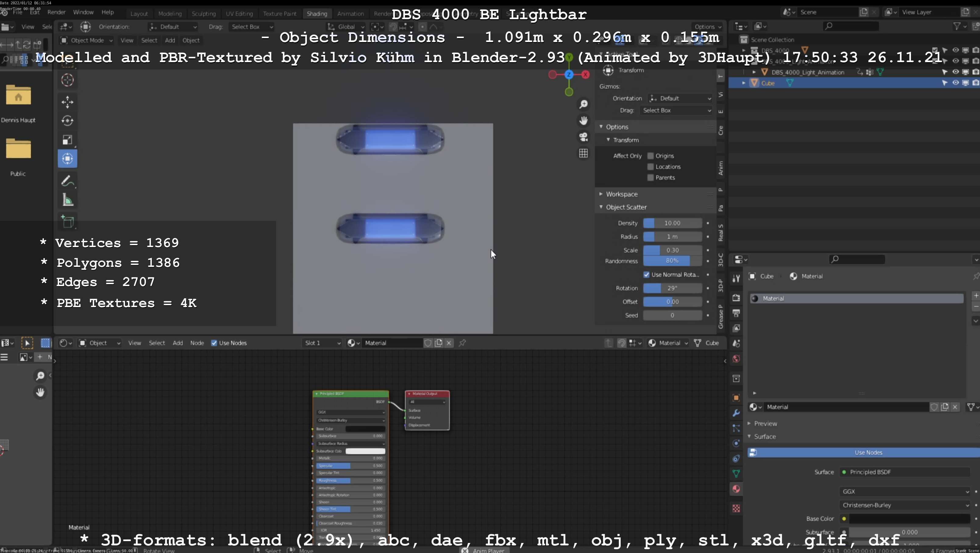Select the Scale tool
The width and height of the screenshot is (980, 553).
coord(67,140)
